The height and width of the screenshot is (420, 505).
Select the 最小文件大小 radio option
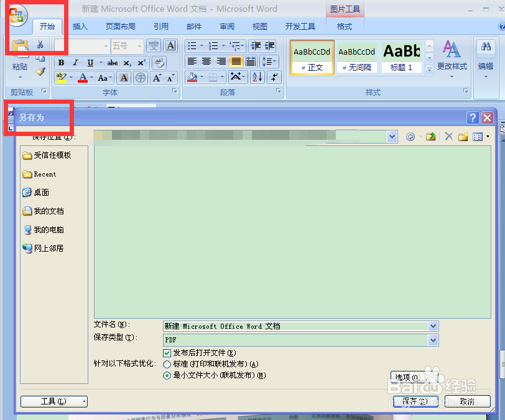point(167,375)
